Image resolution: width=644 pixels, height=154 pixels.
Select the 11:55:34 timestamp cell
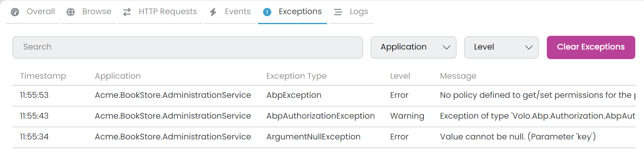[x=34, y=137]
